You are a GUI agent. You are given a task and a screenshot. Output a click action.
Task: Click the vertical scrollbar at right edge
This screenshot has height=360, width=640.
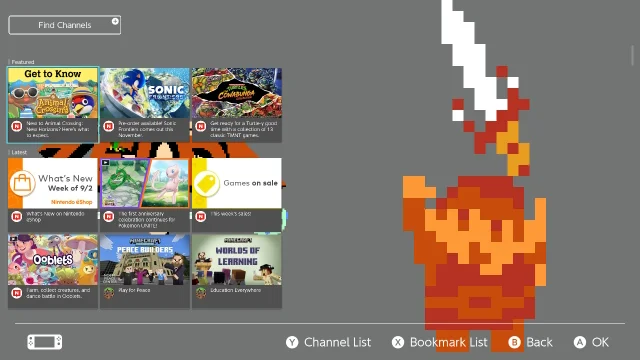[x=632, y=55]
